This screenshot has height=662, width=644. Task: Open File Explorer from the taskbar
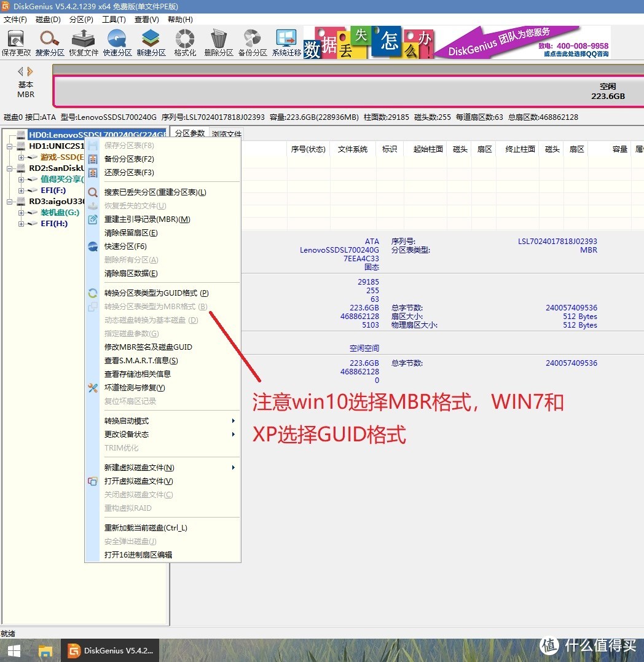pyautogui.click(x=45, y=650)
